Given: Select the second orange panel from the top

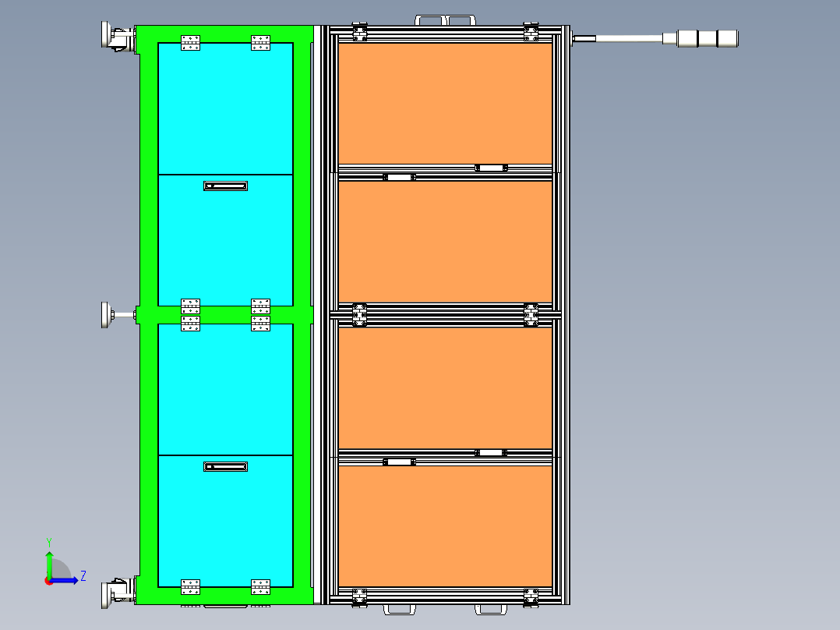Looking at the screenshot, I should (x=445, y=242).
